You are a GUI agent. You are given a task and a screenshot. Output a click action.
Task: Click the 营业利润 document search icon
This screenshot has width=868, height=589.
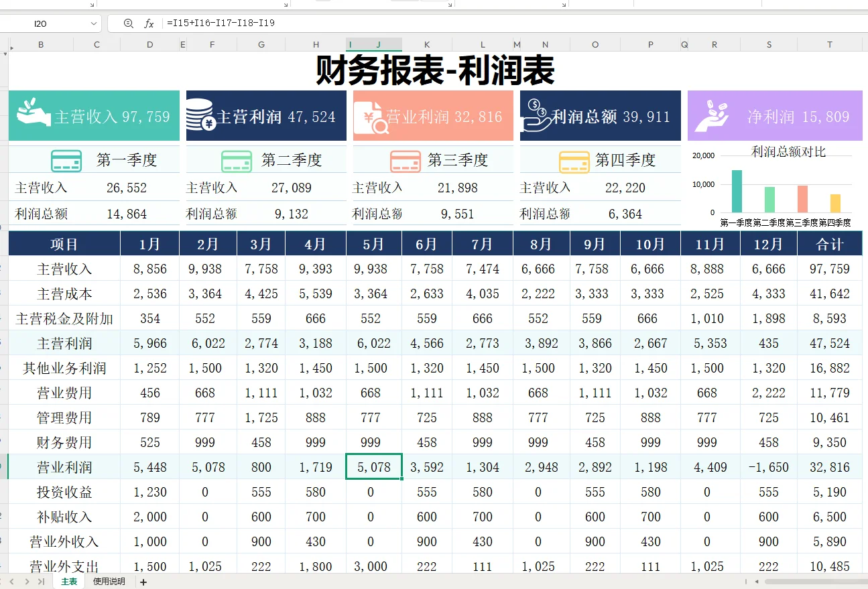pyautogui.click(x=373, y=117)
